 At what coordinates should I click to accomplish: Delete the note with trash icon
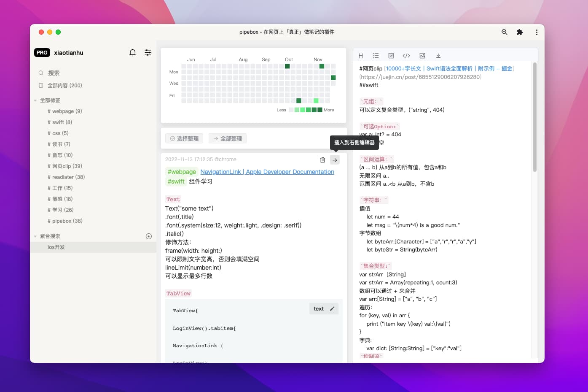click(322, 160)
